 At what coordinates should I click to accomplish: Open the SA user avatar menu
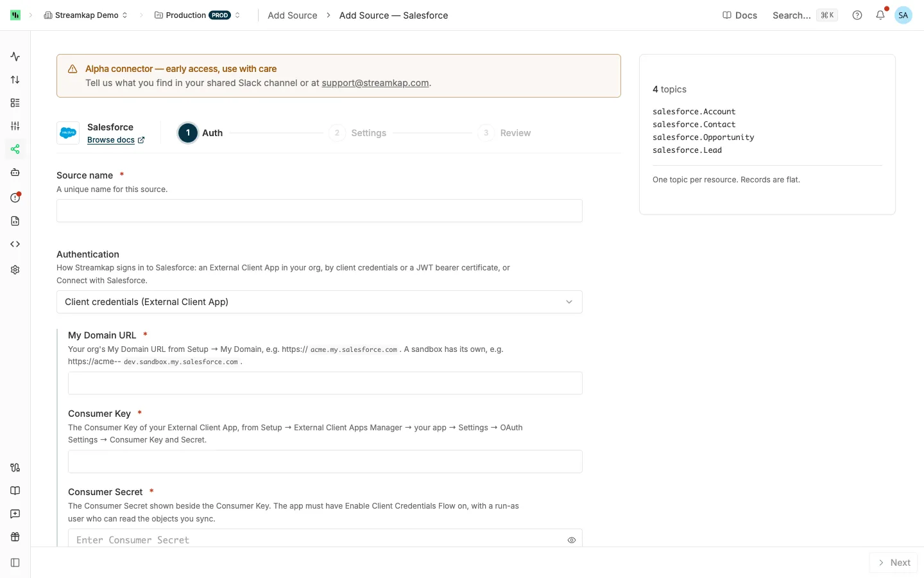[903, 15]
